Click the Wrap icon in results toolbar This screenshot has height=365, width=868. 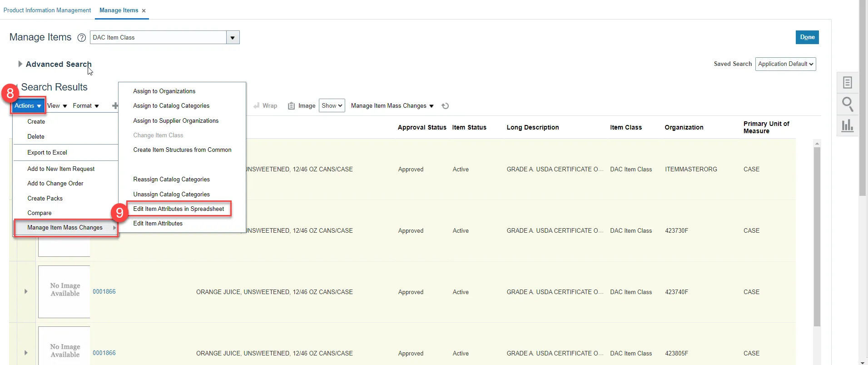point(257,106)
